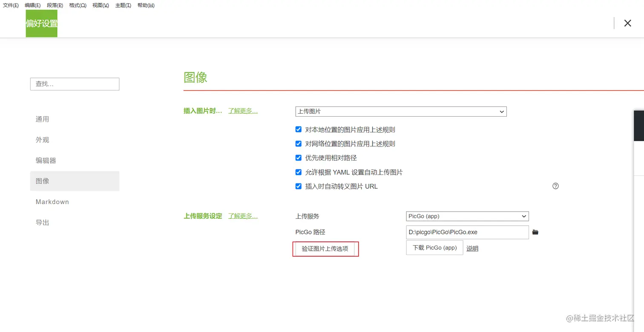
Task: Switch to the 外观 settings section
Action: pyautogui.click(x=75, y=140)
